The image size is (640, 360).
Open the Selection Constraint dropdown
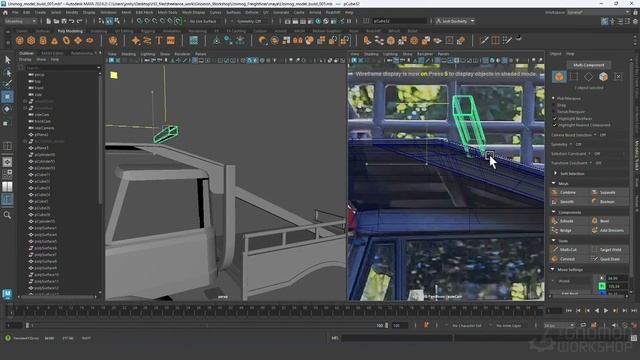589,153
